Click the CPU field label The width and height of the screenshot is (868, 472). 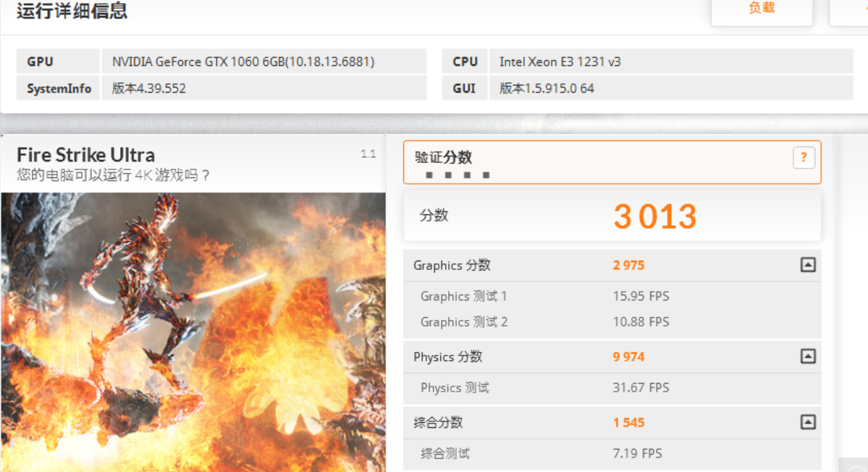tap(465, 62)
